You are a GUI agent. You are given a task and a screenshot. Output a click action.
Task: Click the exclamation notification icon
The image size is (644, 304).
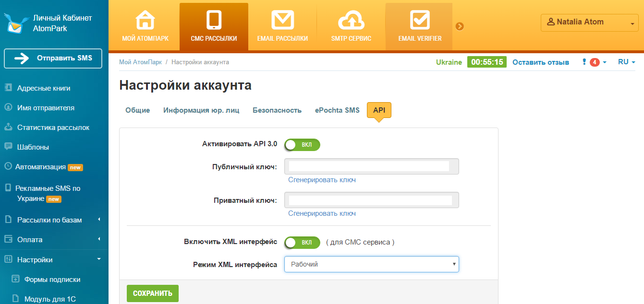tap(584, 62)
